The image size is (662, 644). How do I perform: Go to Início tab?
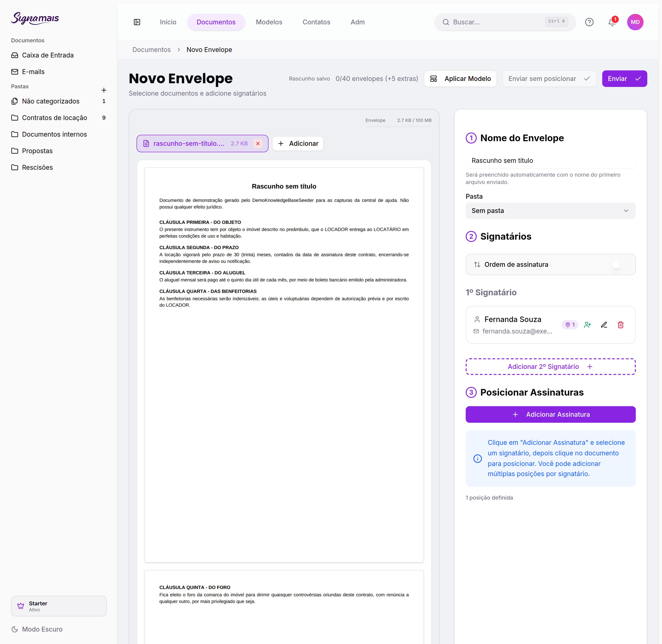(168, 22)
